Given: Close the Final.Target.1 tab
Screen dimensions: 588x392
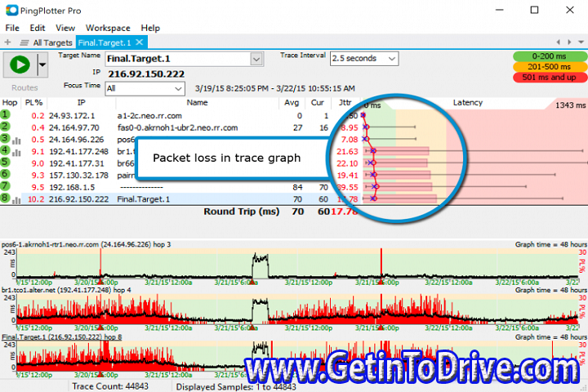Looking at the screenshot, I should [140, 42].
